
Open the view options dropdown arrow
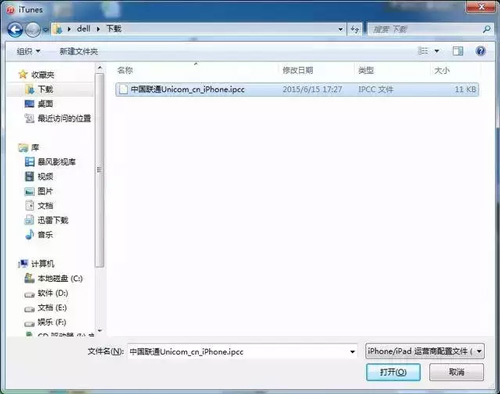(437, 51)
